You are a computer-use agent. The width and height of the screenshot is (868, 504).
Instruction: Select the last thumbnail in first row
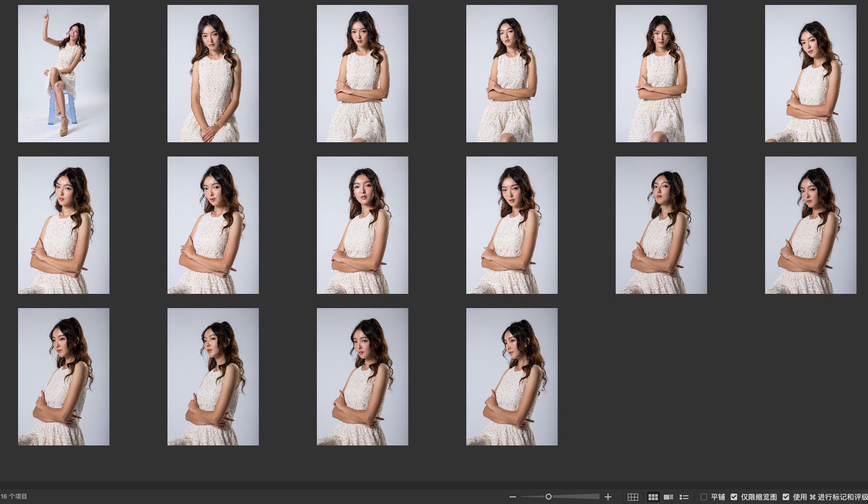[x=811, y=74]
